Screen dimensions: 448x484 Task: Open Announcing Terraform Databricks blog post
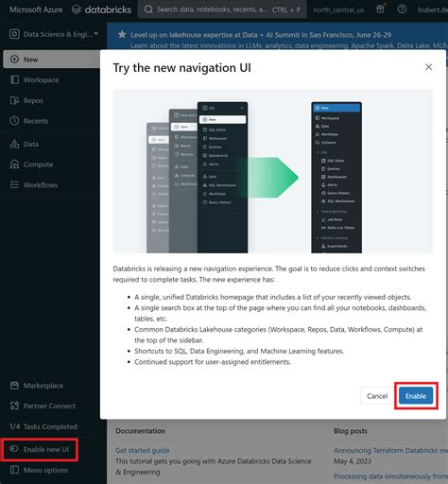[390, 450]
